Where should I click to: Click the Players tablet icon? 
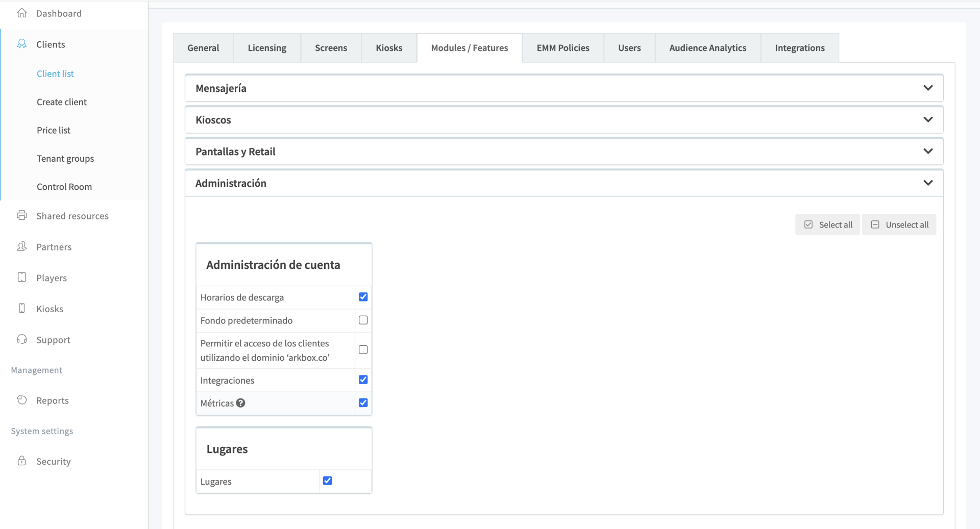coord(21,278)
